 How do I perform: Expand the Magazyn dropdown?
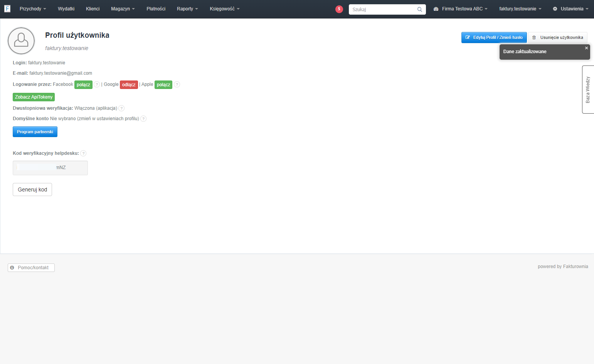[123, 9]
